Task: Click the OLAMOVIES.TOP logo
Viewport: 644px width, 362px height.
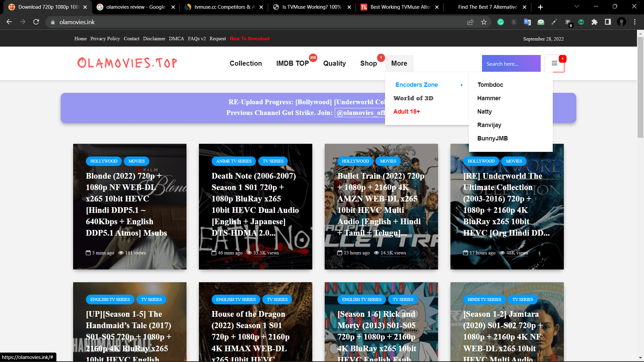Action: pos(127,63)
